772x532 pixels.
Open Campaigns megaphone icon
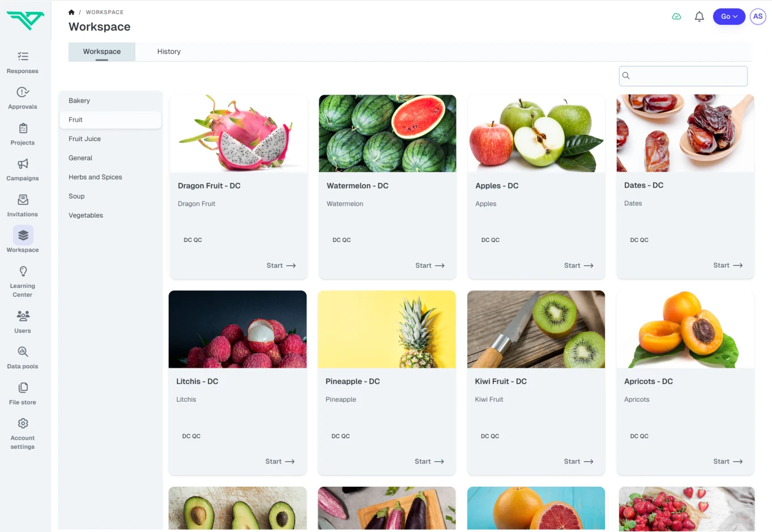tap(23, 164)
